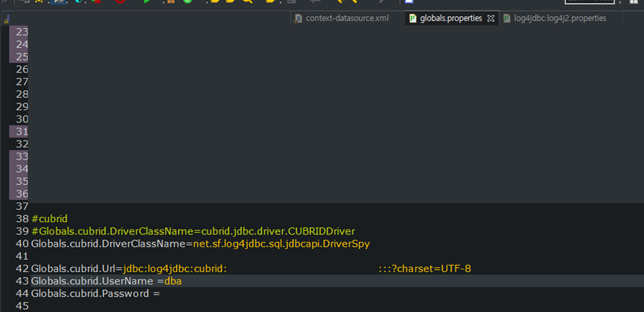Click 'jdbc:log4jdbc:cubrid:' value text
644x312 pixels.
coord(175,269)
